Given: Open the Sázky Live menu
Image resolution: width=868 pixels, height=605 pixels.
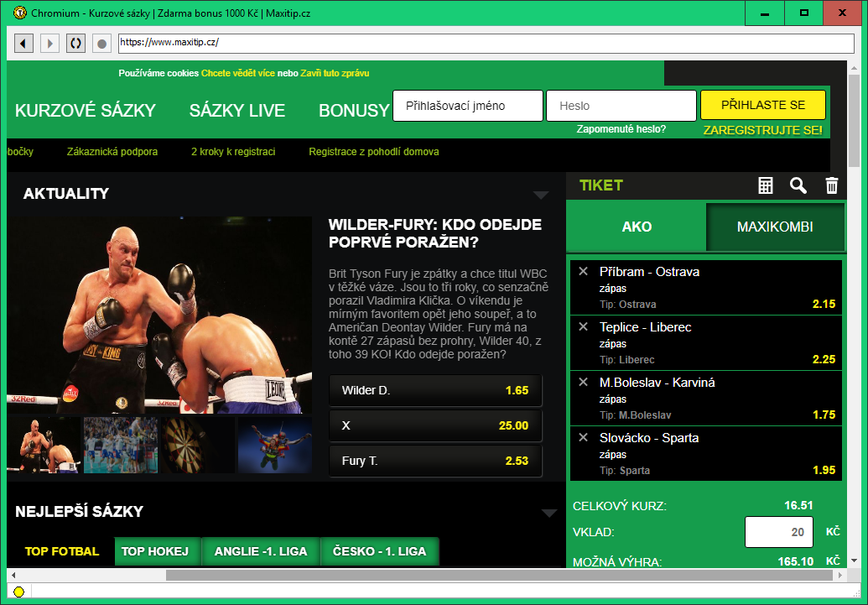Looking at the screenshot, I should [x=237, y=110].
